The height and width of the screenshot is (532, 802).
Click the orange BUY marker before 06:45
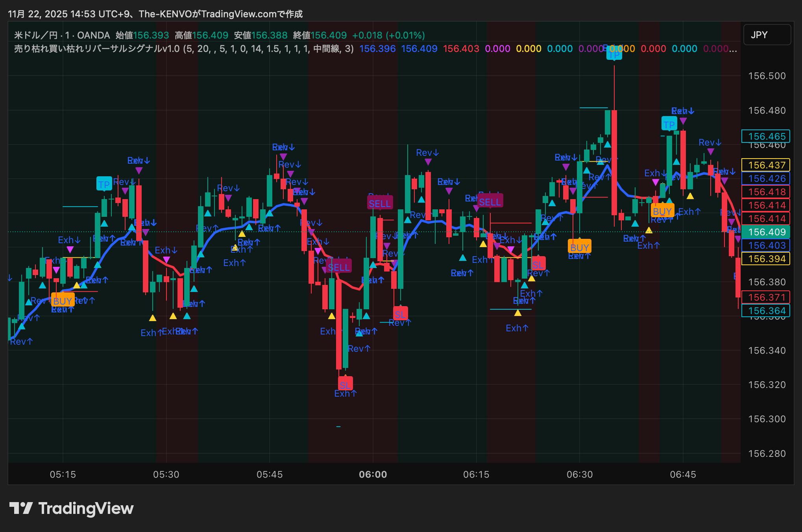[x=662, y=211]
